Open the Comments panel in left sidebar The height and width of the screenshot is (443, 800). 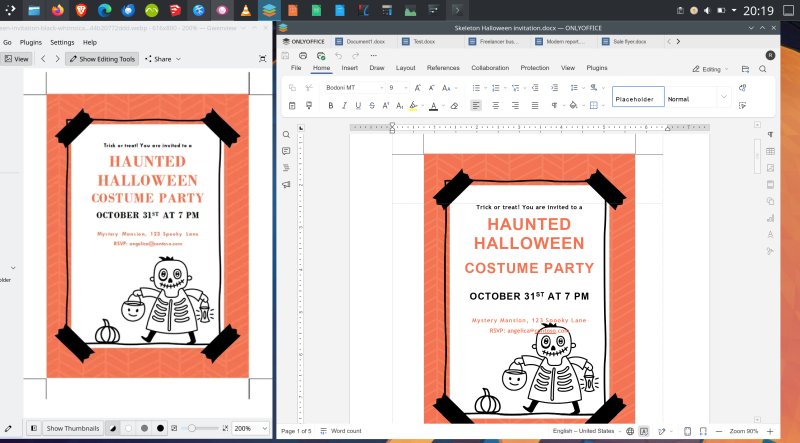286,151
